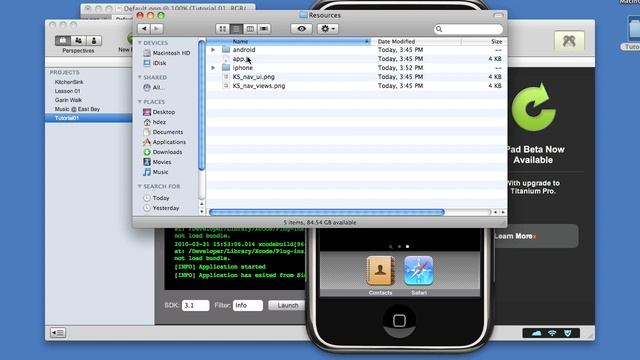Click the Learn More link

click(515, 236)
